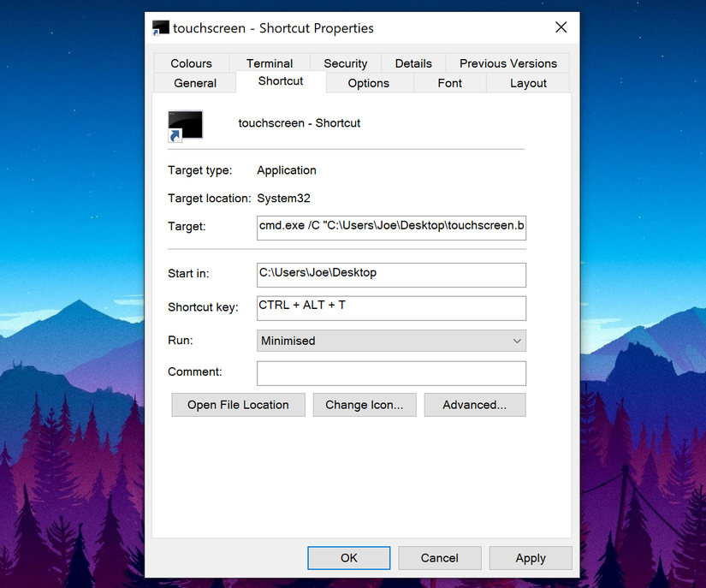Select the Shortcut tab

point(281,81)
